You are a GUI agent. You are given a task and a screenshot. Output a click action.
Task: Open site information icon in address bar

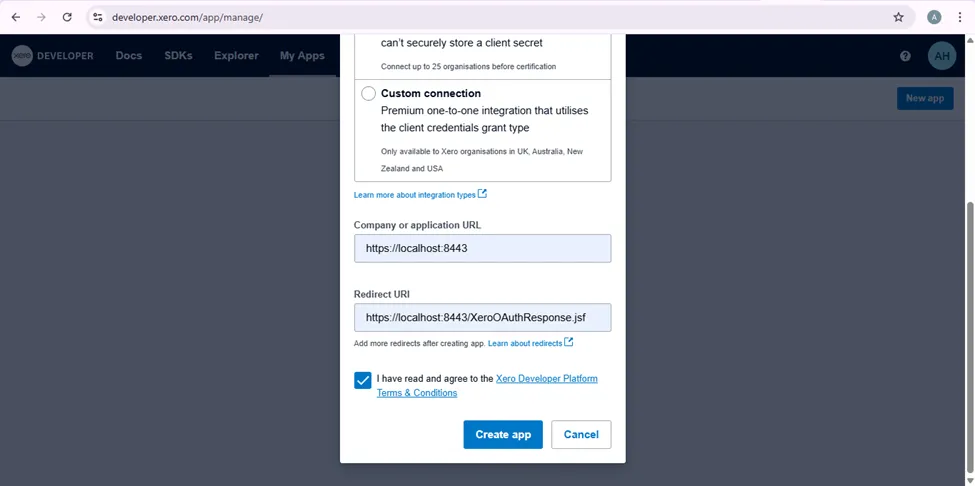(98, 17)
